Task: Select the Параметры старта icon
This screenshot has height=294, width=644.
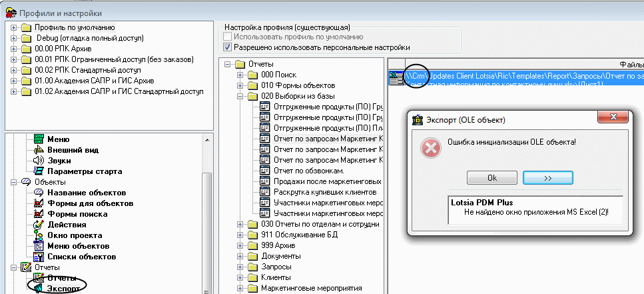Action: click(x=39, y=171)
